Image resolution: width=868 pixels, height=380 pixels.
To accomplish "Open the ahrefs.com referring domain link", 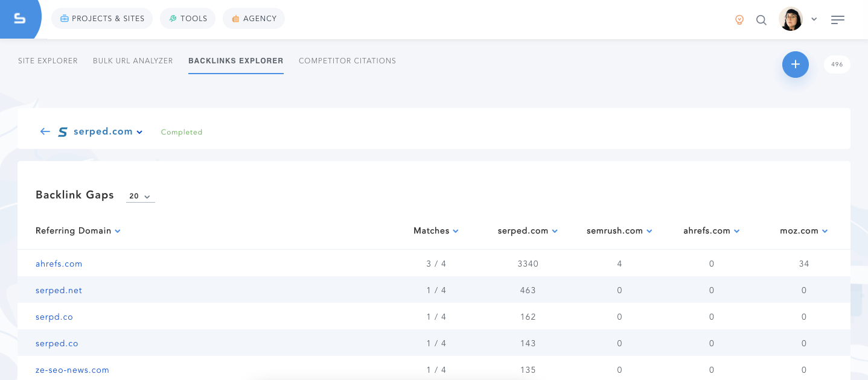I will 59,264.
